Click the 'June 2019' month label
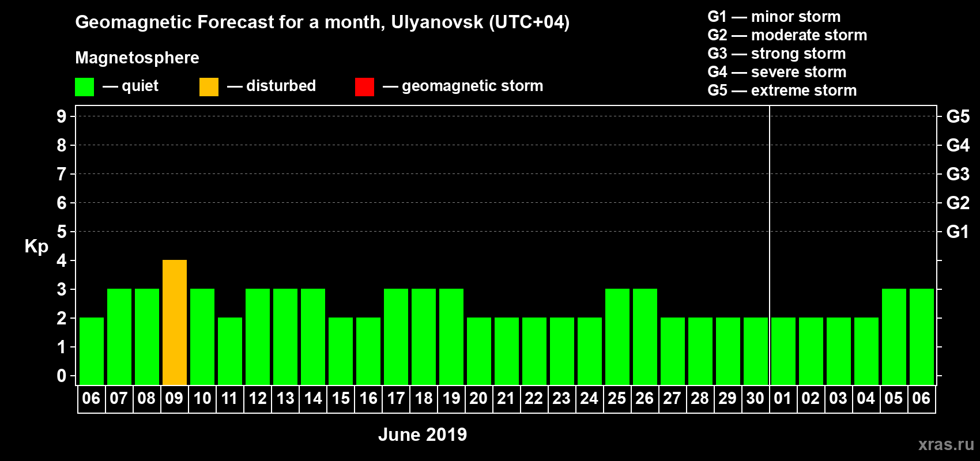The image size is (980, 461). click(423, 434)
